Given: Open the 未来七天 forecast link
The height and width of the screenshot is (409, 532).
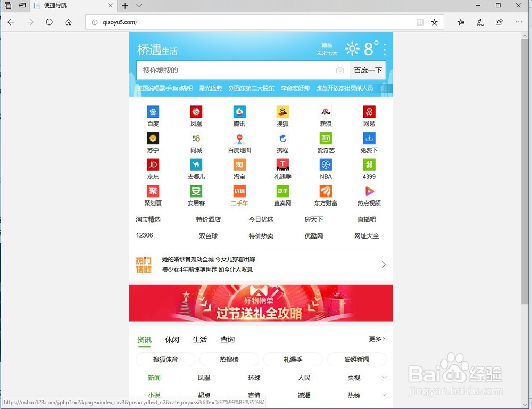Looking at the screenshot, I should point(327,53).
